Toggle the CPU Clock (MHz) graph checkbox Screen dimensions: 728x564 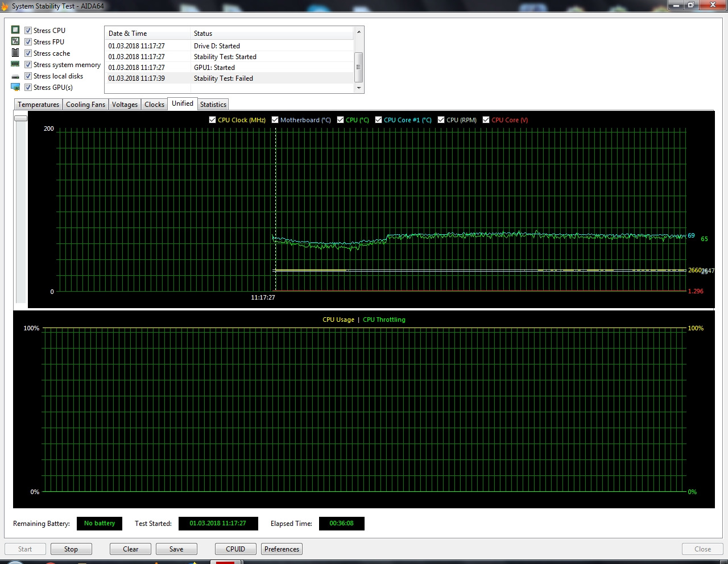[x=212, y=120]
